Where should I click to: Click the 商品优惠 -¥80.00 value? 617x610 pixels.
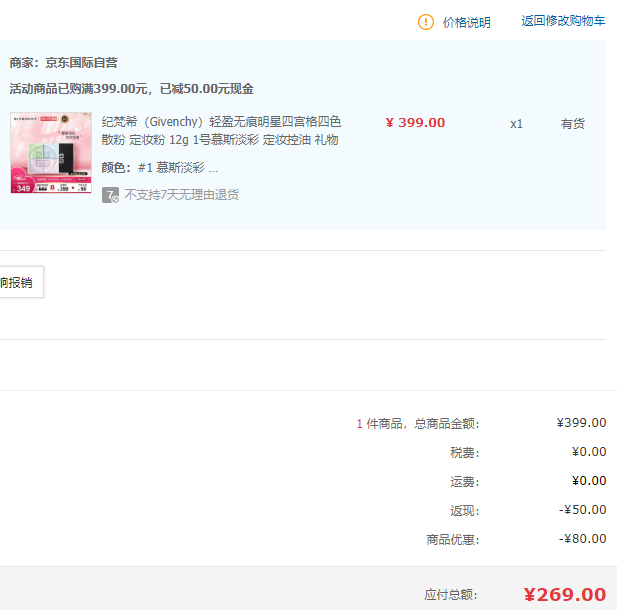582,539
